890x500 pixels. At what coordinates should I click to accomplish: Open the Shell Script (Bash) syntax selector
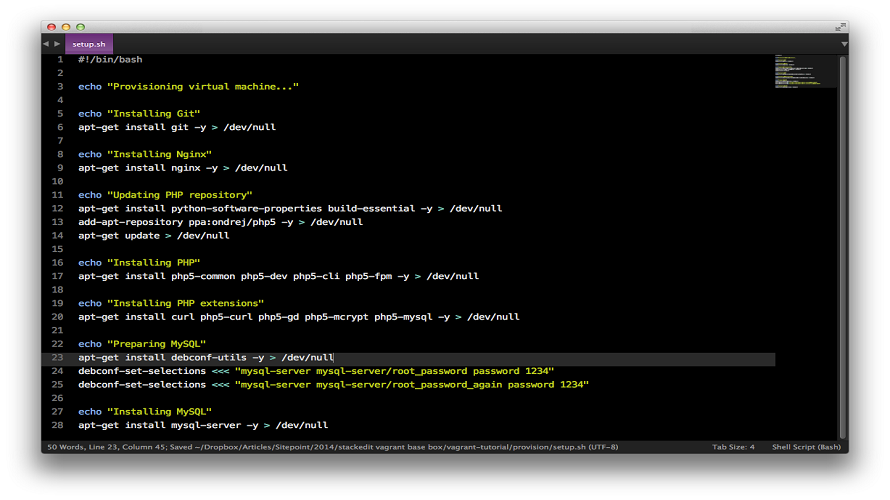tap(806, 447)
